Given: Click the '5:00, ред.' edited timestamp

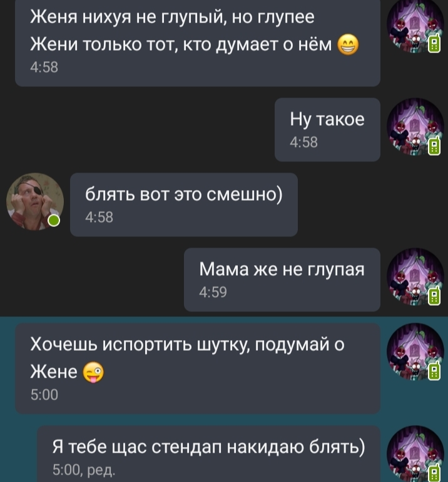Looking at the screenshot, I should coord(84,469).
